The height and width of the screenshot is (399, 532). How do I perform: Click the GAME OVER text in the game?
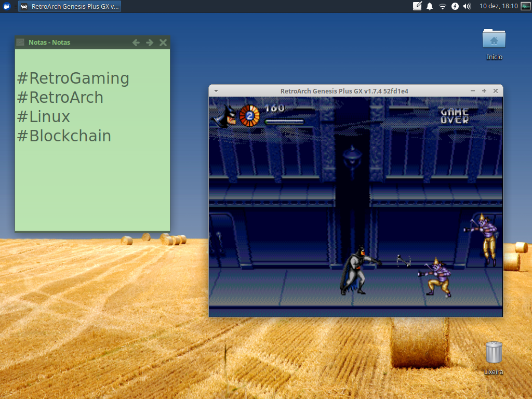click(455, 116)
